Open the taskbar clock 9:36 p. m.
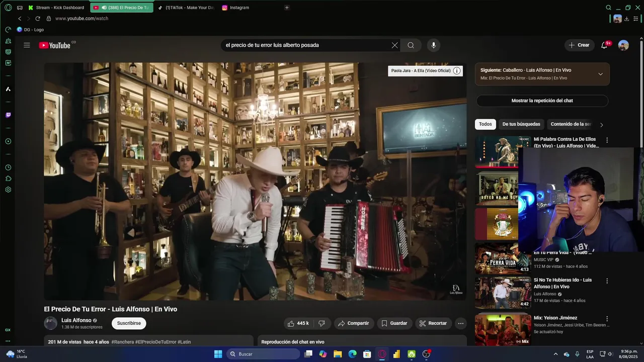 [629, 354]
